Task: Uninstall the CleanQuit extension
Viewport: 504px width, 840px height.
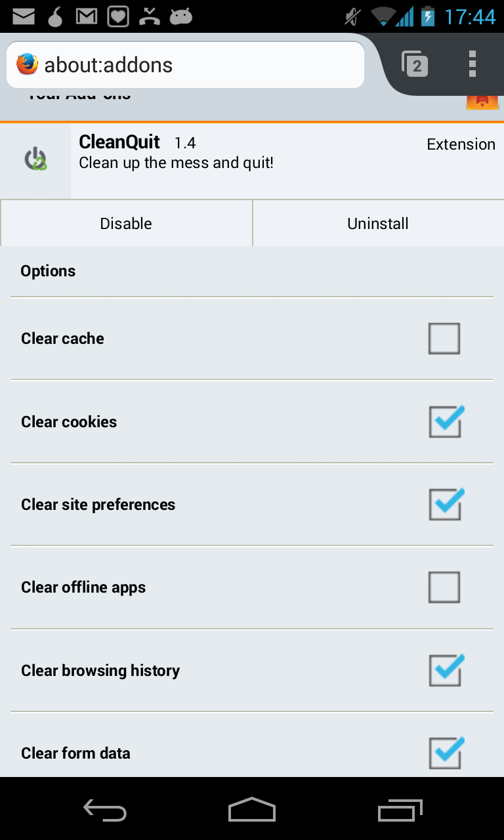Action: (x=378, y=223)
